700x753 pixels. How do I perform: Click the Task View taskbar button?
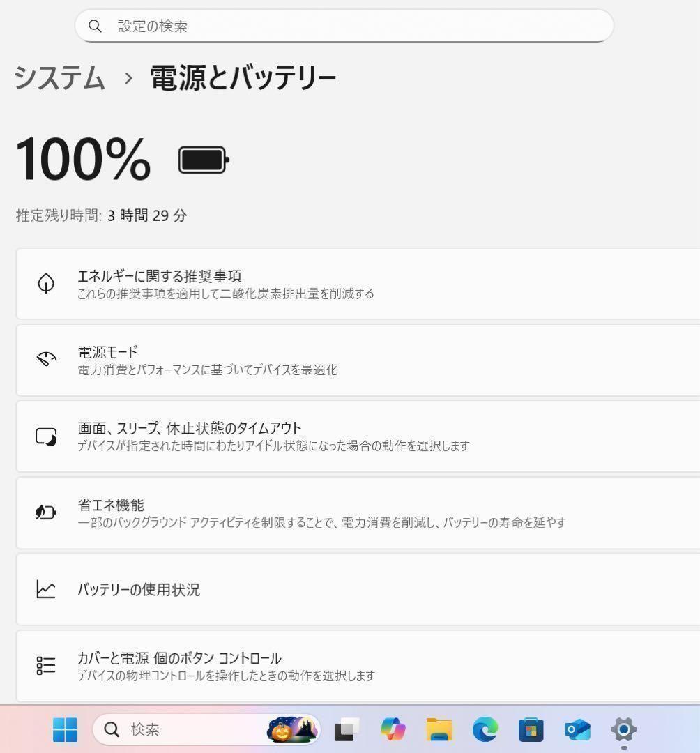[x=347, y=729]
